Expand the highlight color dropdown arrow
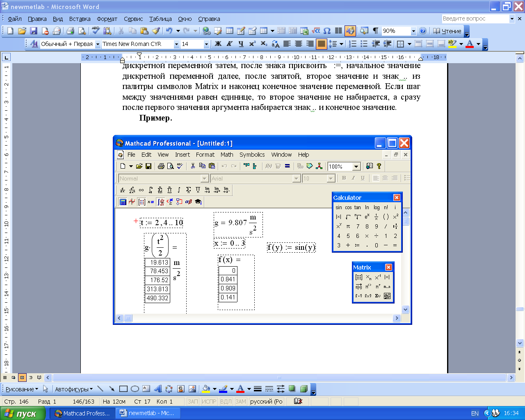 (x=461, y=44)
